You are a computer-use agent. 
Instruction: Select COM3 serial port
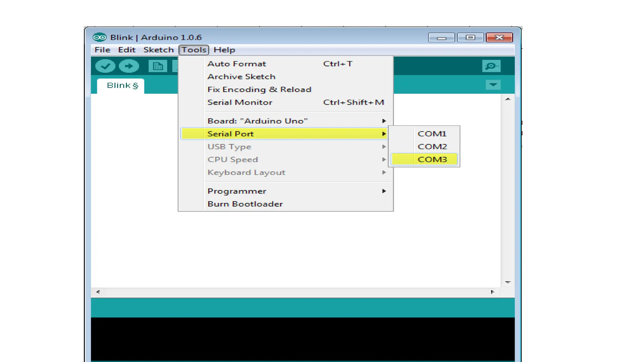[432, 160]
